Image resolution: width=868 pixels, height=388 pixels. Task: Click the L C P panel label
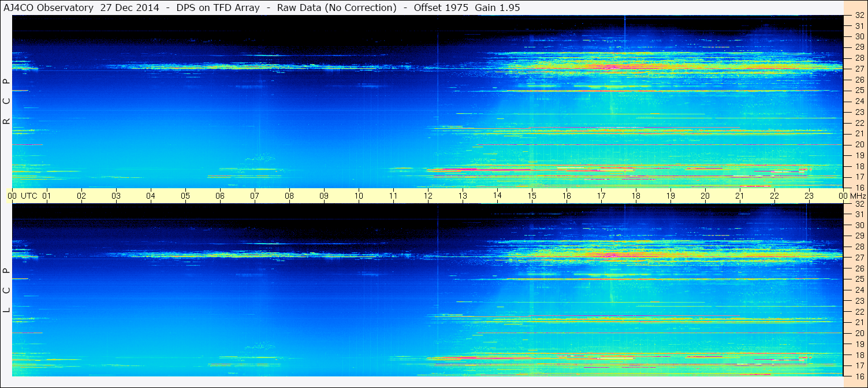click(x=7, y=290)
